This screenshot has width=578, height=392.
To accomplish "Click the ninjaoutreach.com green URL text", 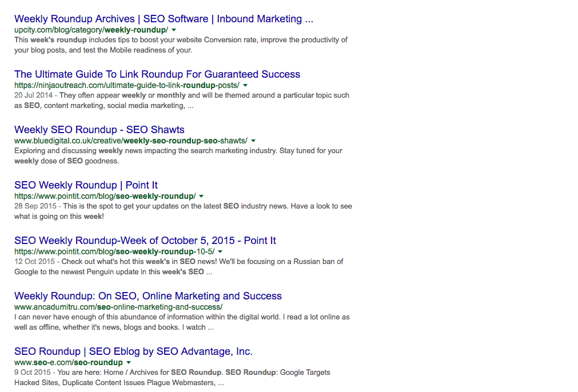I will point(127,86).
